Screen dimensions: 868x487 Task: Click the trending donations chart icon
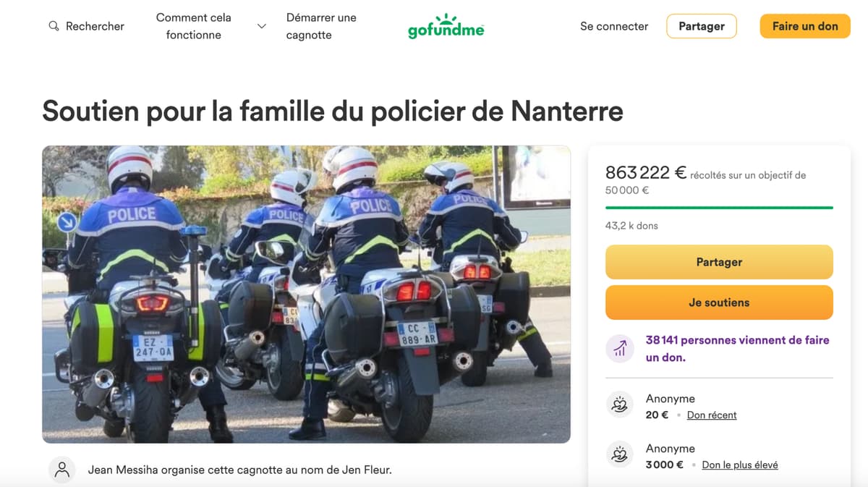(619, 350)
